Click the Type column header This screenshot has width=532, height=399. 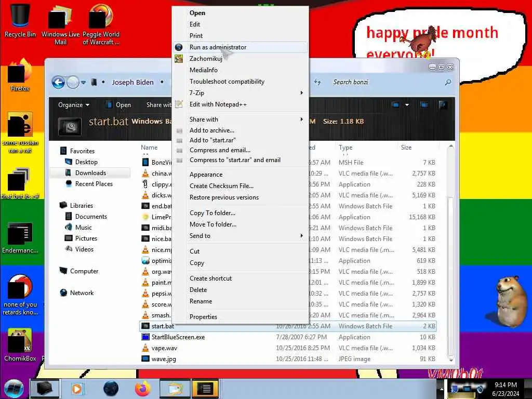tap(345, 147)
